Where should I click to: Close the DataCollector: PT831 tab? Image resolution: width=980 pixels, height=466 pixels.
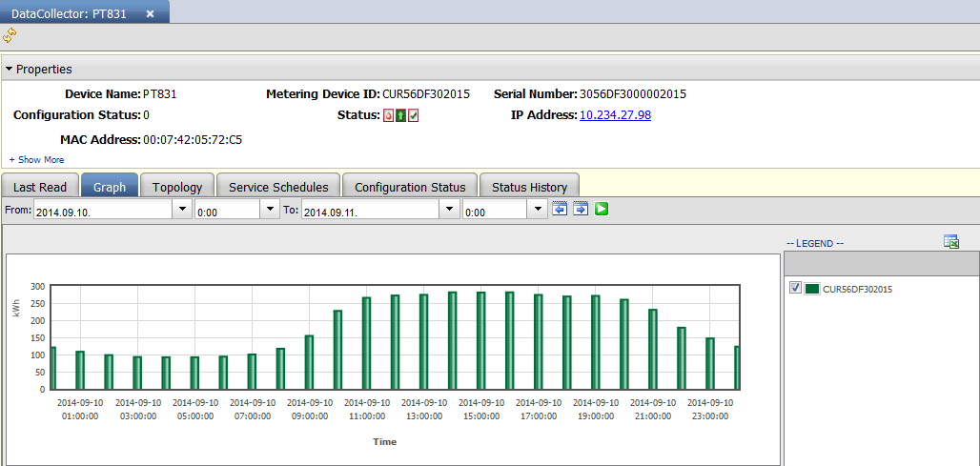(150, 13)
